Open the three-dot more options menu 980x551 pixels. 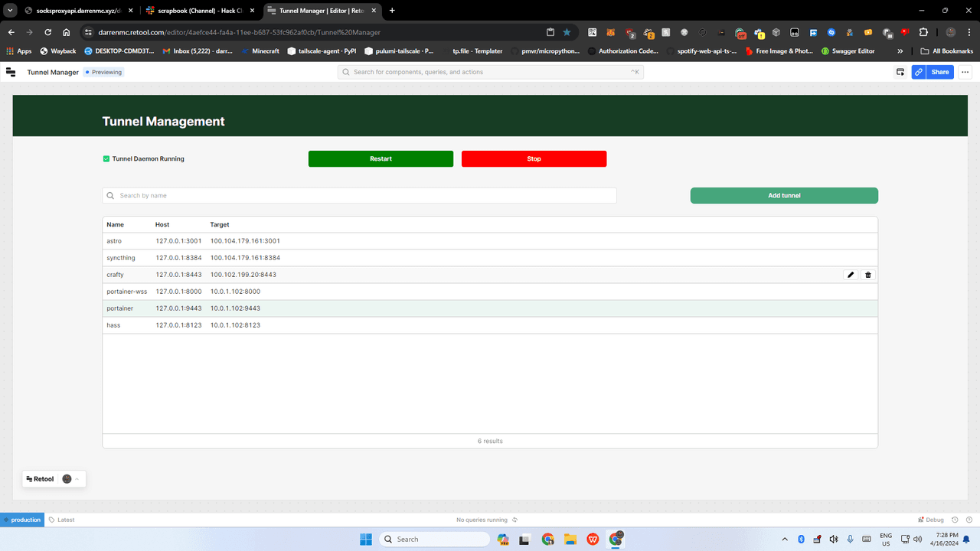(965, 72)
